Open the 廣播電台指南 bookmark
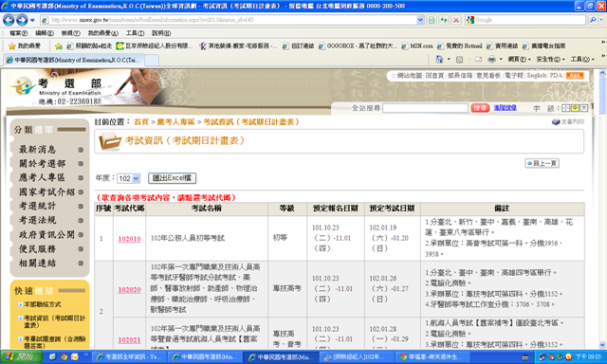The height and width of the screenshot is (364, 607). pos(543,46)
